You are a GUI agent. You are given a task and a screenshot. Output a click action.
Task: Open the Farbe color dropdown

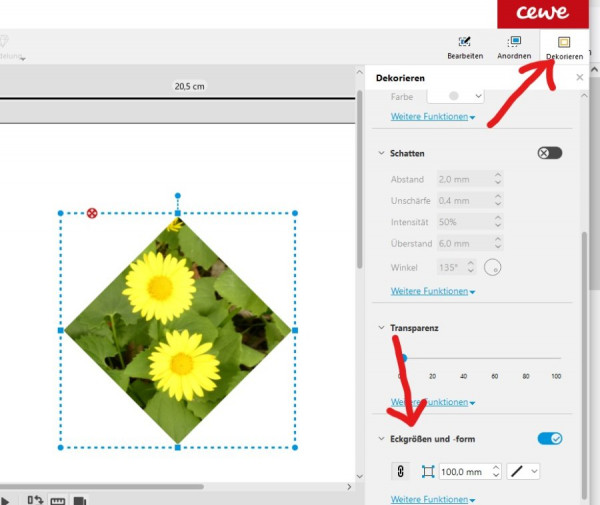[455, 96]
